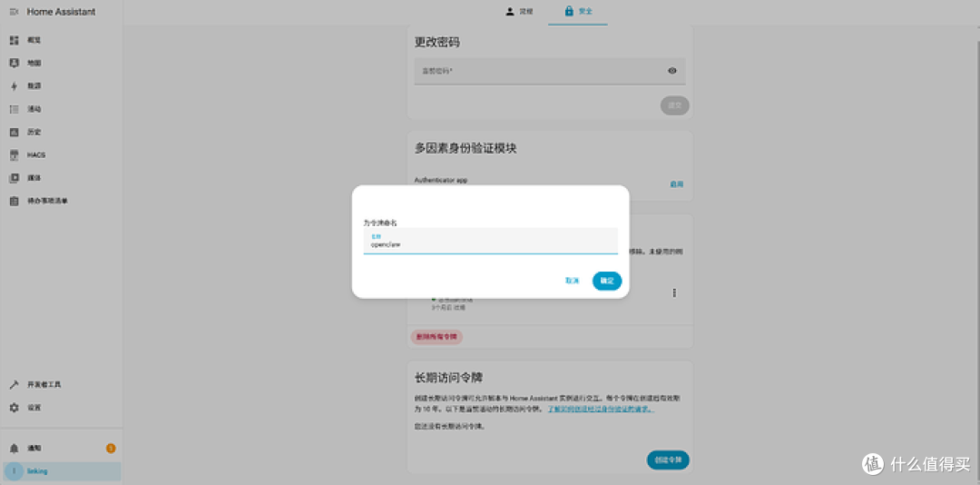Confirm the token name with 确定
The width and height of the screenshot is (980, 485).
point(607,281)
